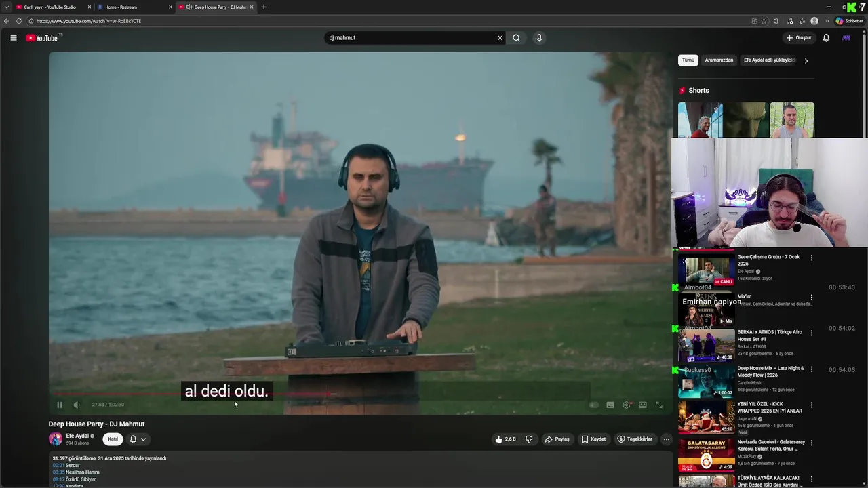Jump to 03:35 Neslihan Hanım timestamp

click(58, 472)
